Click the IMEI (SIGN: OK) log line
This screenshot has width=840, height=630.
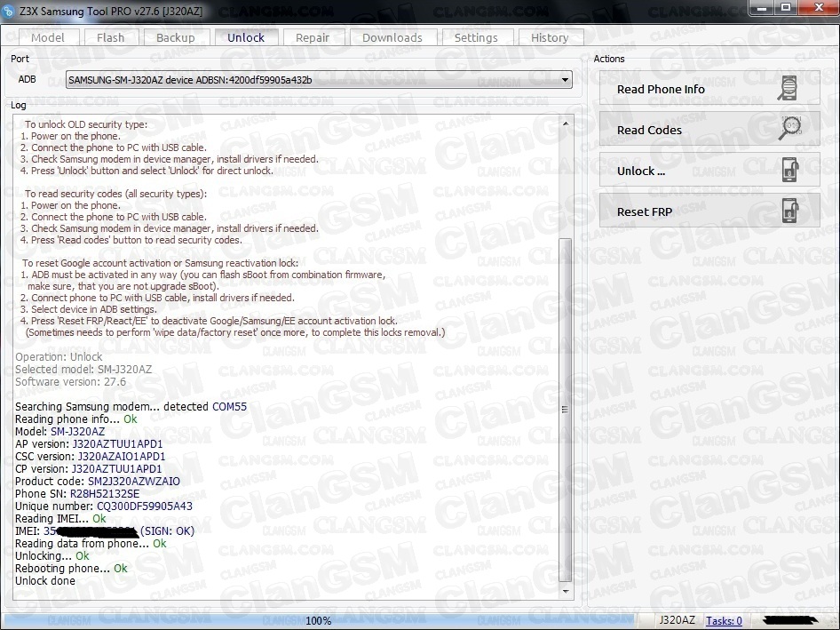click(x=105, y=530)
